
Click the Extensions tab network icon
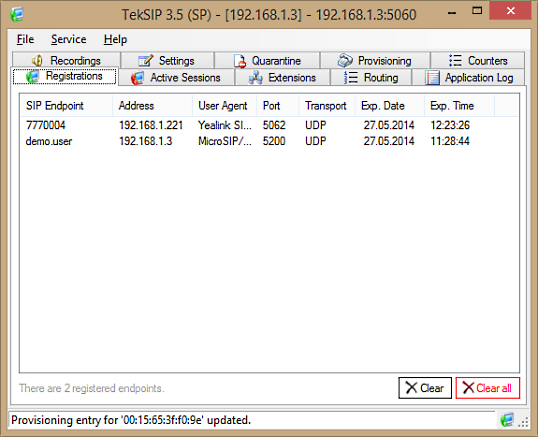point(255,78)
